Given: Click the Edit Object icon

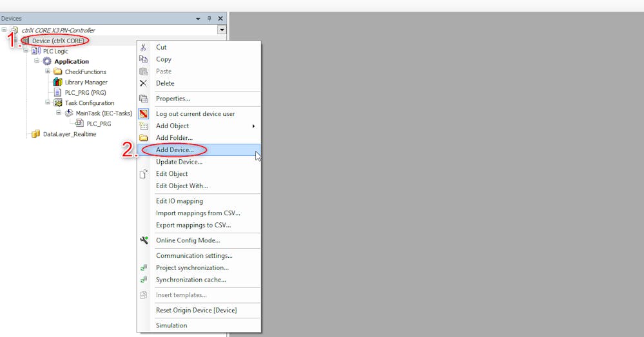Looking at the screenshot, I should (143, 174).
